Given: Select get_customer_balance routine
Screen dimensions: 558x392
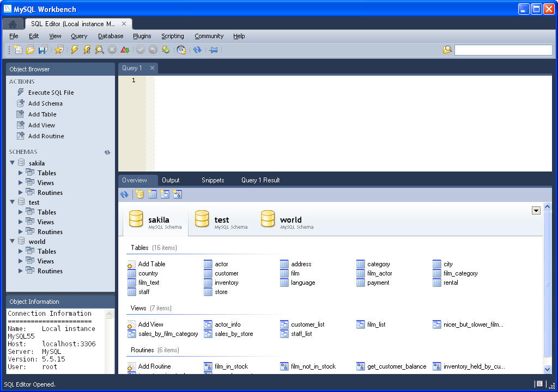Looking at the screenshot, I should pos(391,366).
